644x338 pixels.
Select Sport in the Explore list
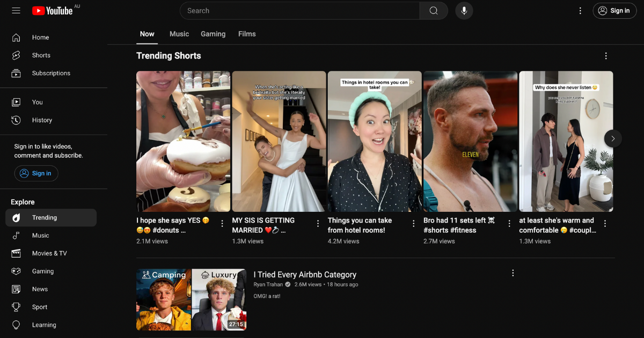(40, 306)
